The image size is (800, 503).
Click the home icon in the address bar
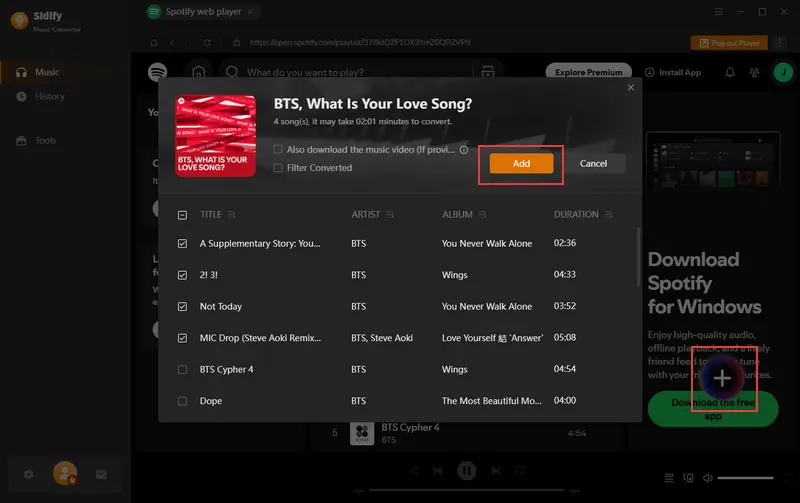point(154,42)
